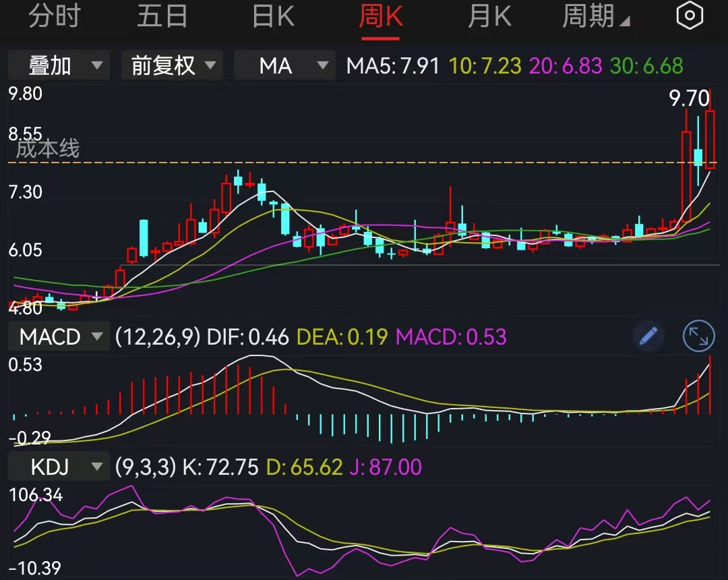
Task: Switch to the 五日 (five-day) tab
Action: [x=162, y=15]
